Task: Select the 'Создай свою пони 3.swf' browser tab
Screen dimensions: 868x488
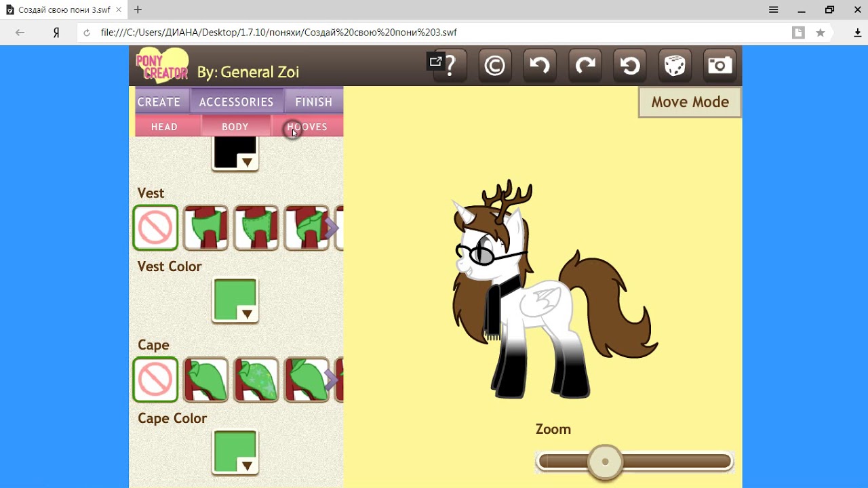Action: (64, 10)
